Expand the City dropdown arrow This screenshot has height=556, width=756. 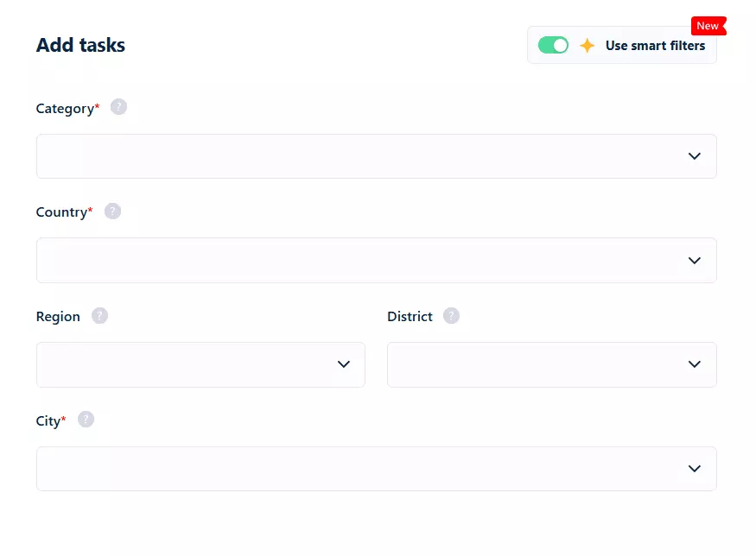(x=694, y=469)
